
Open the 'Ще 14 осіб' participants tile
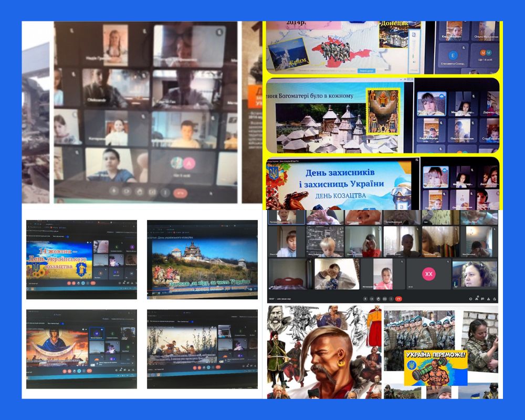(486, 55)
